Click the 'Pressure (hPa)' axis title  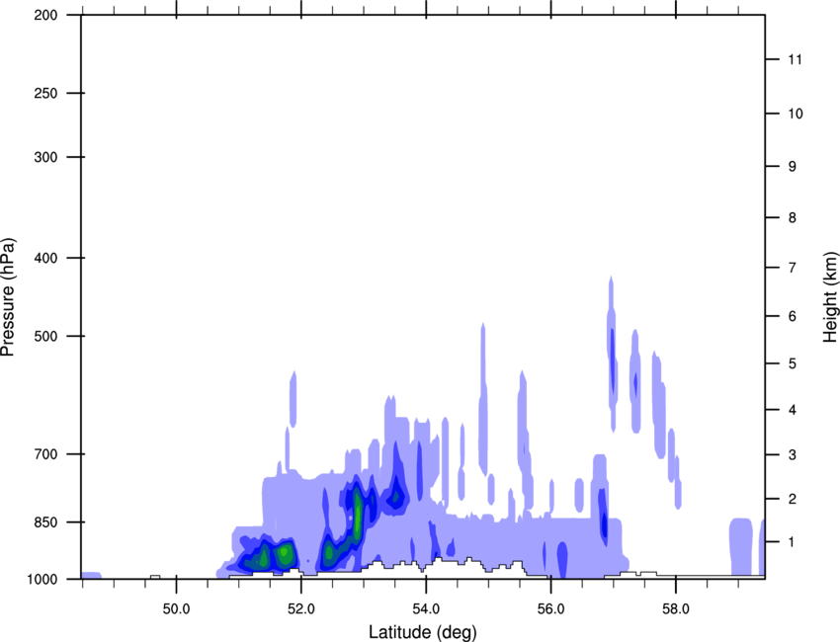[8, 297]
